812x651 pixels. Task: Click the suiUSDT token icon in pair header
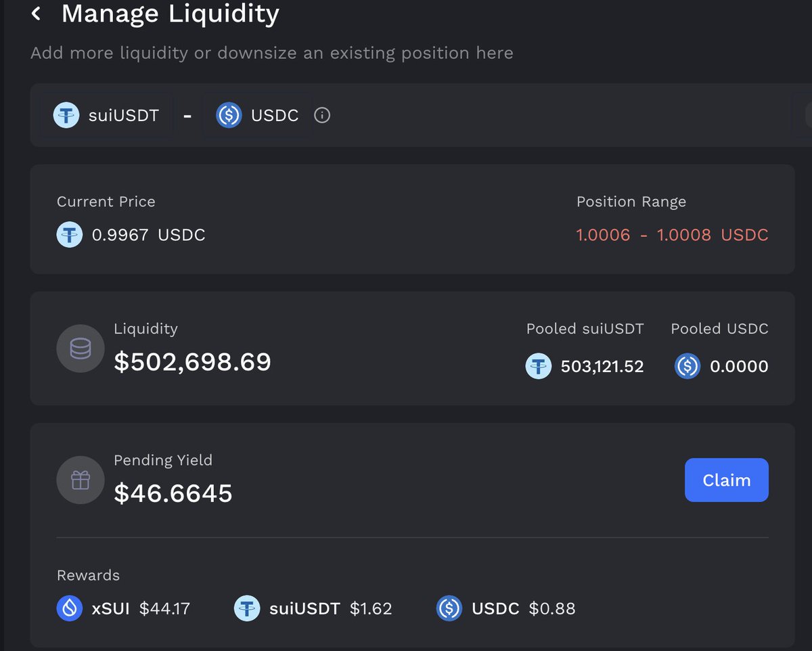[66, 116]
